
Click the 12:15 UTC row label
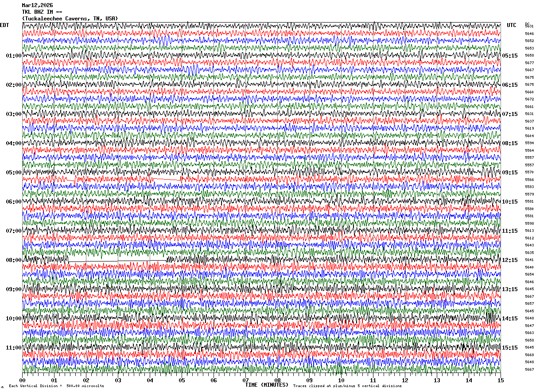[510, 260]
